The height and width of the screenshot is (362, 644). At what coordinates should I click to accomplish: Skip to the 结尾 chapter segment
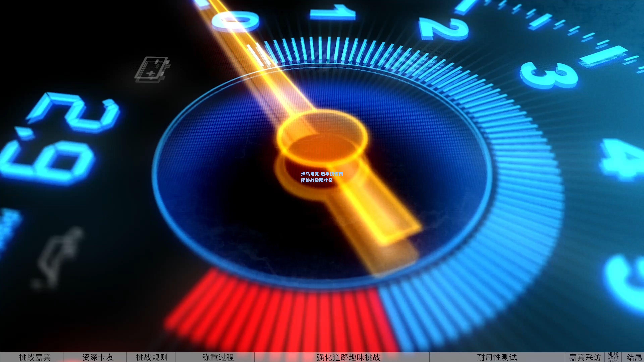pyautogui.click(x=633, y=357)
